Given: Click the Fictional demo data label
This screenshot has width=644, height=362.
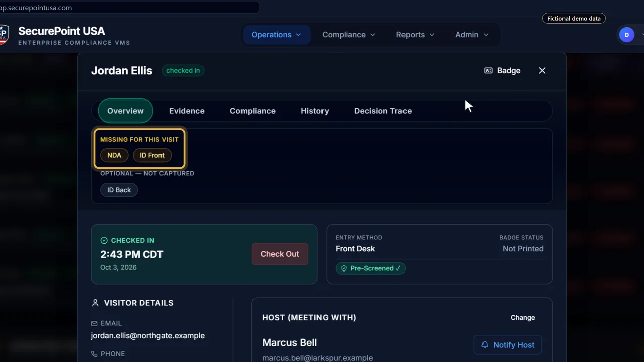Looking at the screenshot, I should pos(574,19).
